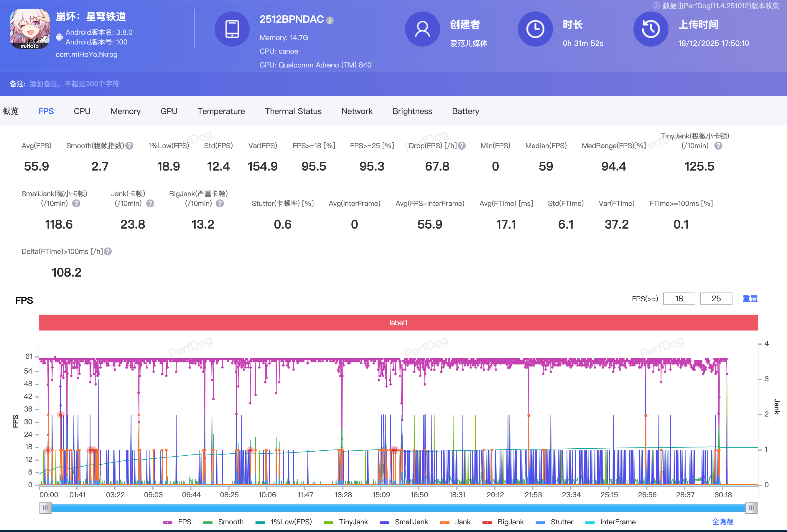Open the Thermal Status tab

click(293, 111)
